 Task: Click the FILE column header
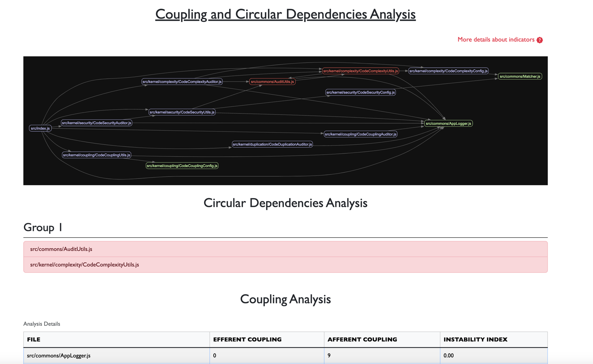tap(117, 339)
